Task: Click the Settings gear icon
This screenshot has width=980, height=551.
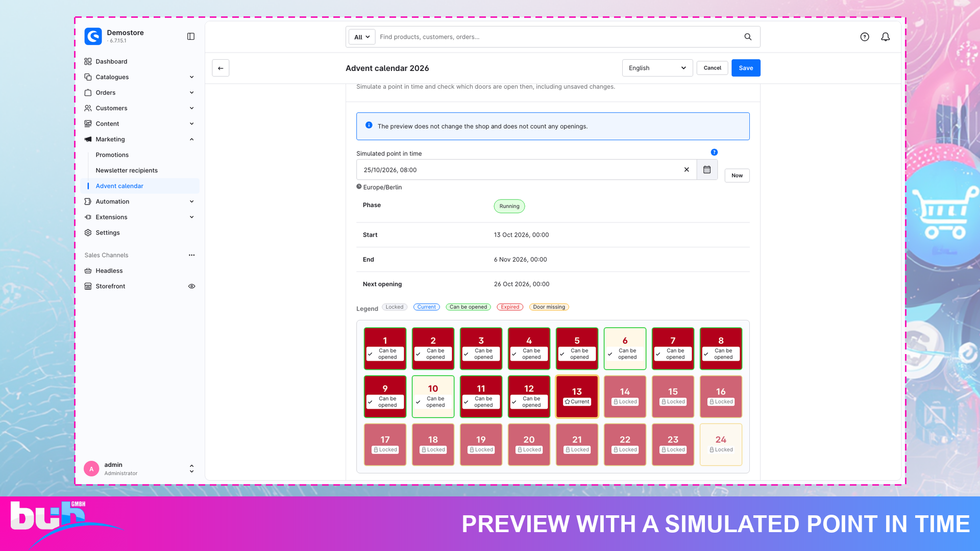Action: [88, 233]
